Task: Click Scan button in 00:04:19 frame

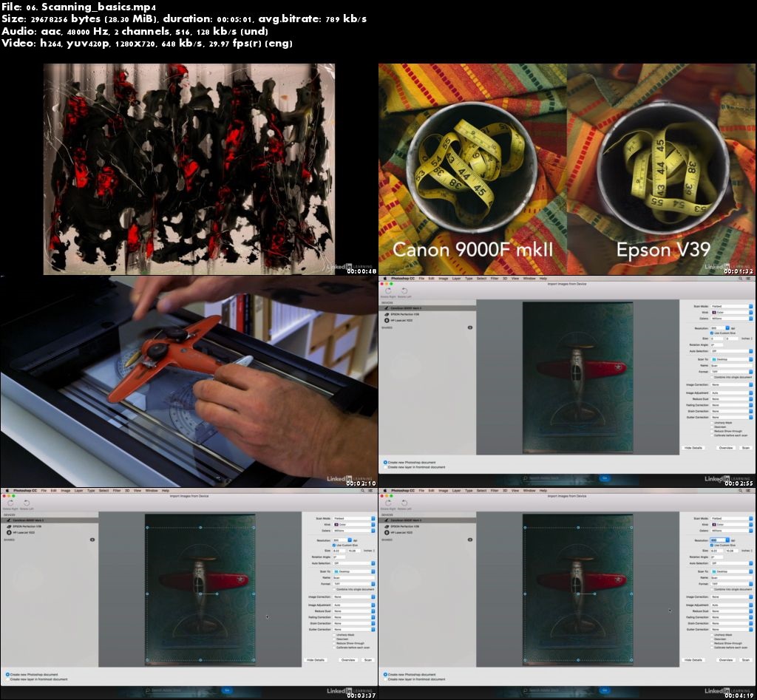Action: [746, 660]
